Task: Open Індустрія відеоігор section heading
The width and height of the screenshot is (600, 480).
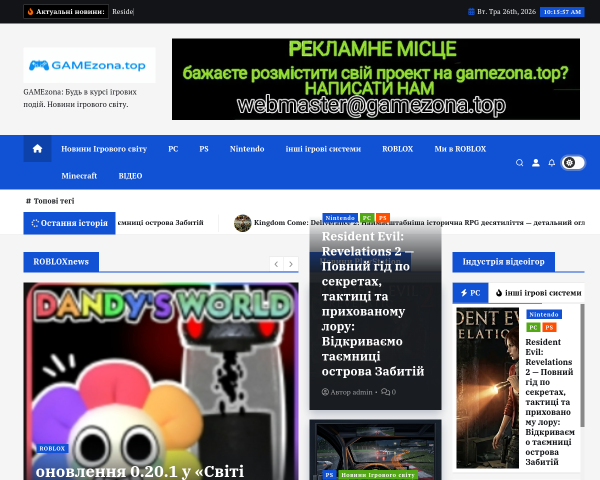Action: 503,261
